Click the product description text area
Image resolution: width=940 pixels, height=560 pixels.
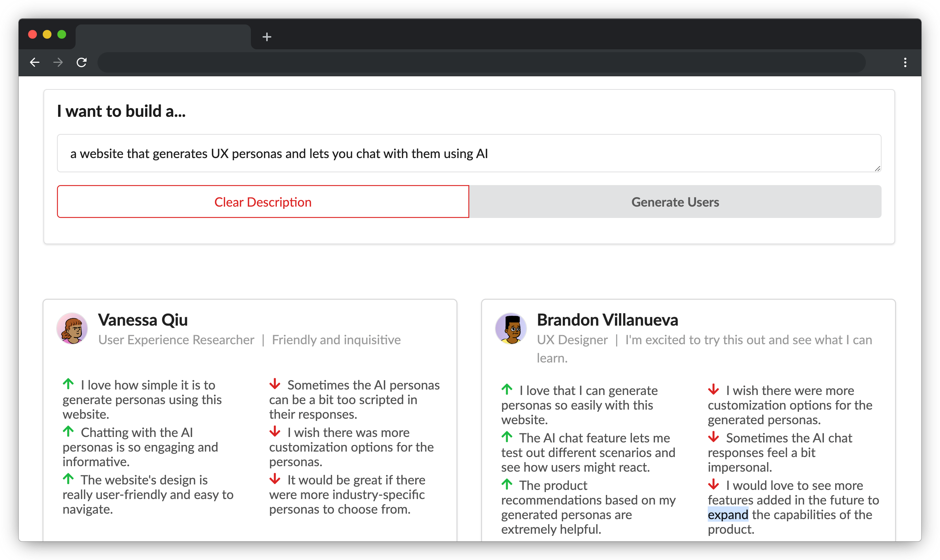point(469,153)
